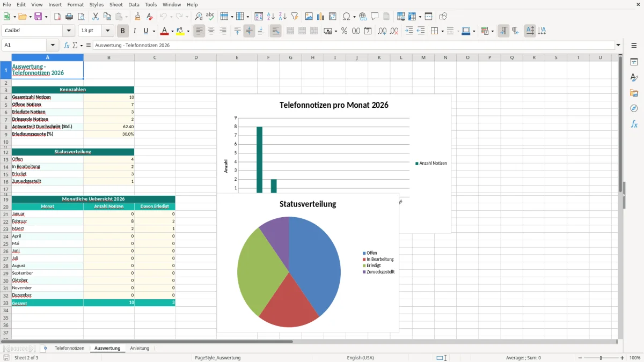Click the Sort Ascending icon

coord(271,17)
